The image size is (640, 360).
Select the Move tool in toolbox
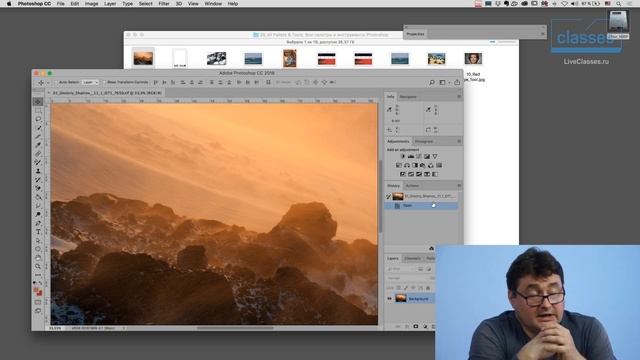38,102
